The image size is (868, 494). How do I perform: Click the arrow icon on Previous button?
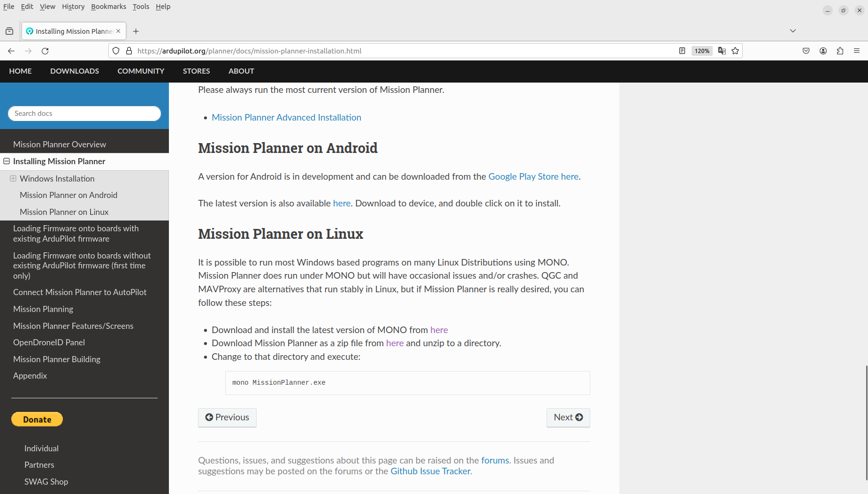pos(209,417)
